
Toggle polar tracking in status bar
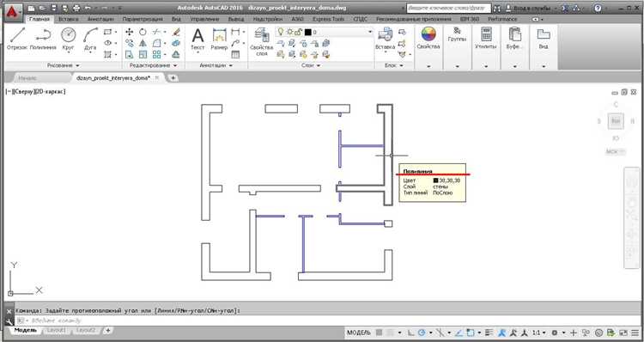tap(422, 333)
